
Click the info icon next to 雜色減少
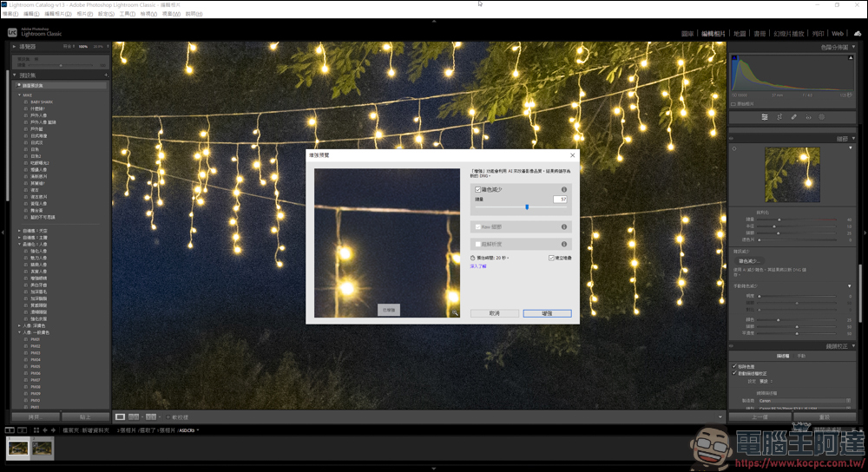564,189
